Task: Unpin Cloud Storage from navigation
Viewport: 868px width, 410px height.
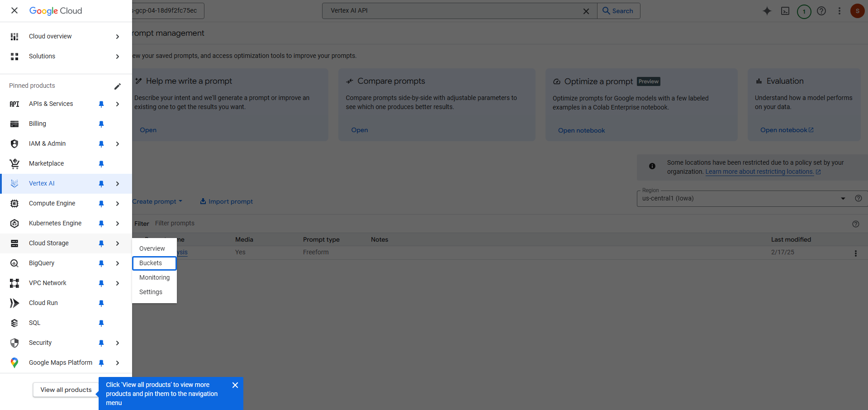Action: tap(101, 243)
